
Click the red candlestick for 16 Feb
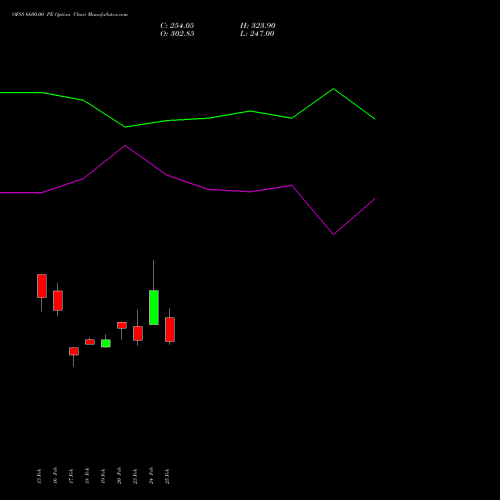[58, 300]
